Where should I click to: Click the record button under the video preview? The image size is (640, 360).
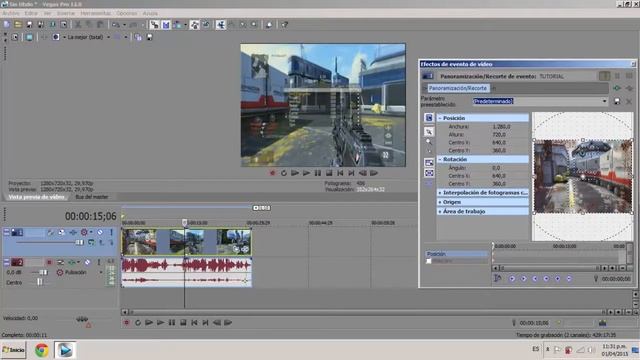click(x=273, y=173)
